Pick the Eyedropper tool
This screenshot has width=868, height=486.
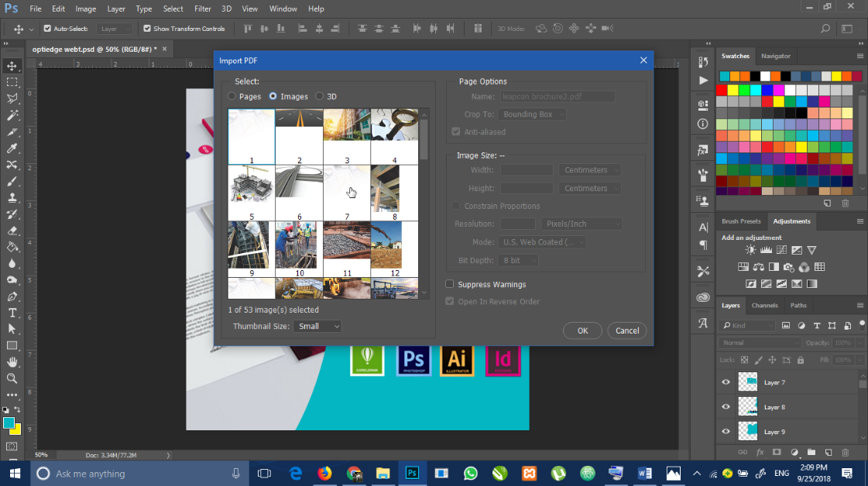(12, 149)
